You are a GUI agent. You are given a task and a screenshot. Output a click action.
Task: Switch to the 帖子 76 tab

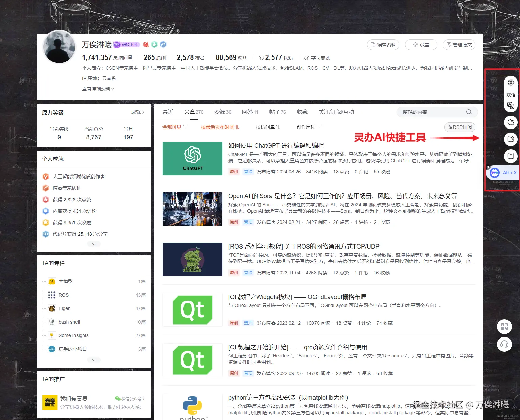tap(278, 112)
